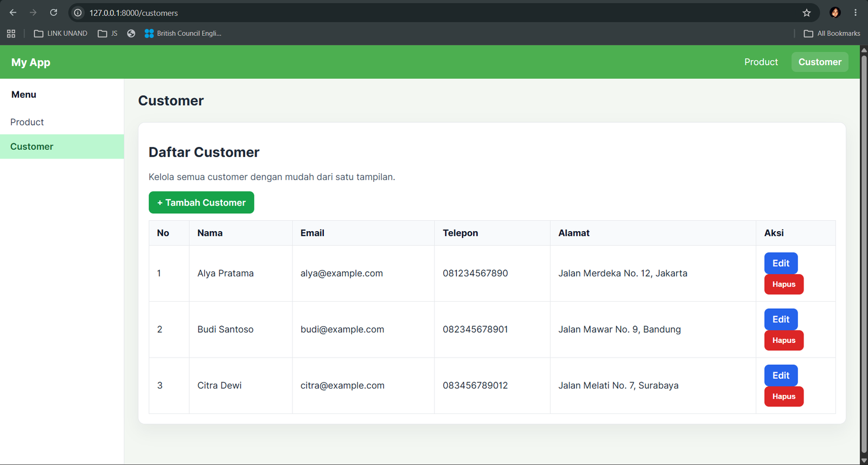
Task: Bookmark this page with star icon
Action: 807,12
